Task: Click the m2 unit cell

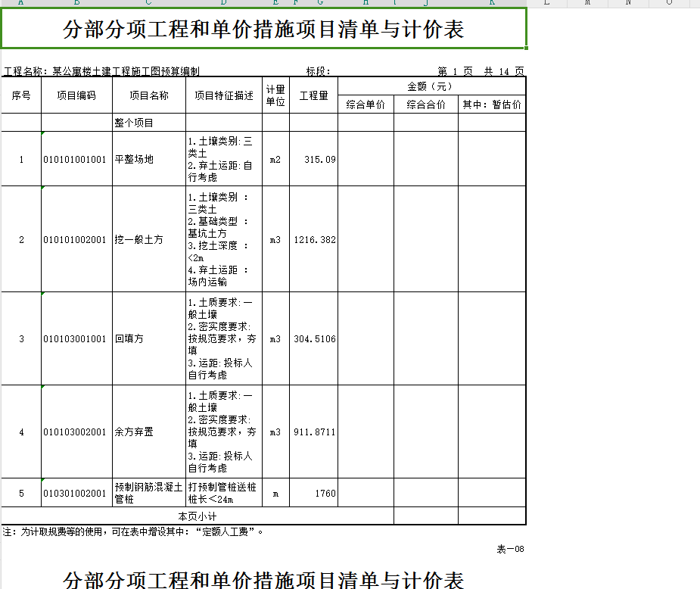Action: click(x=275, y=159)
